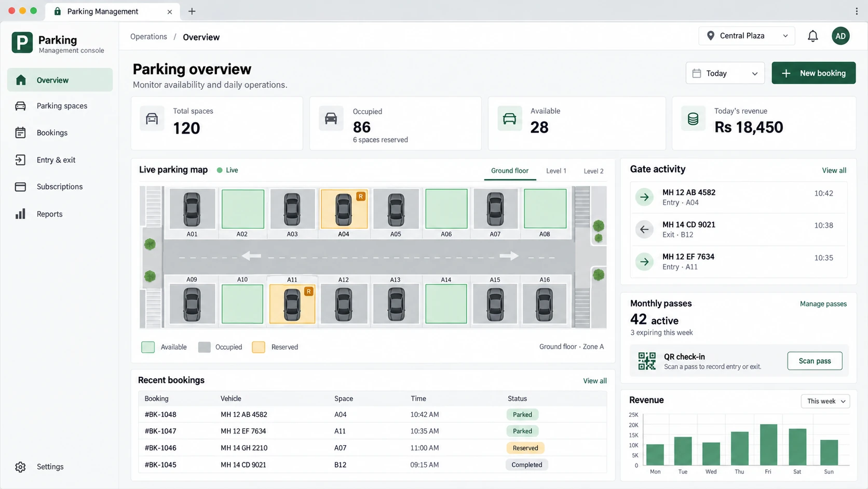Click View all in Recent bookings
The height and width of the screenshot is (489, 868).
pyautogui.click(x=594, y=381)
